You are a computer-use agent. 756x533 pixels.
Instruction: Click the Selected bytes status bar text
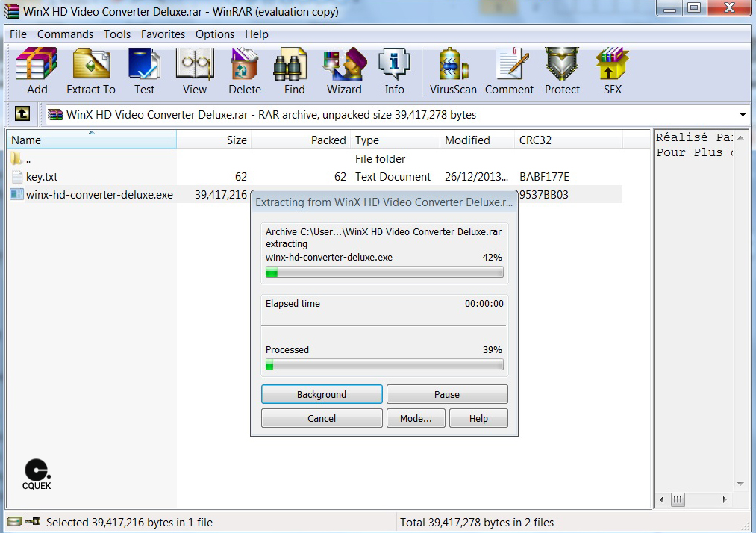coord(129,522)
